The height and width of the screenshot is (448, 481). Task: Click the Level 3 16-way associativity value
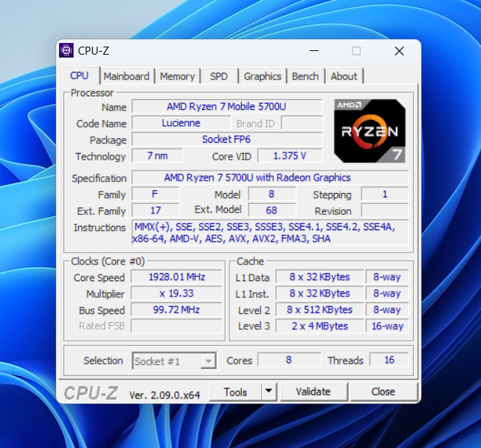pyautogui.click(x=387, y=326)
